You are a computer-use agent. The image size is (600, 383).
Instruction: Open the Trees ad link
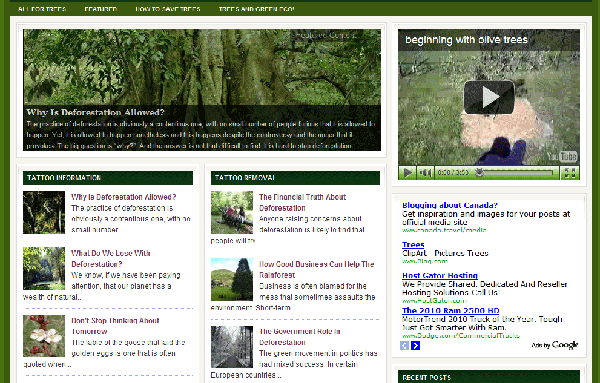pos(413,244)
